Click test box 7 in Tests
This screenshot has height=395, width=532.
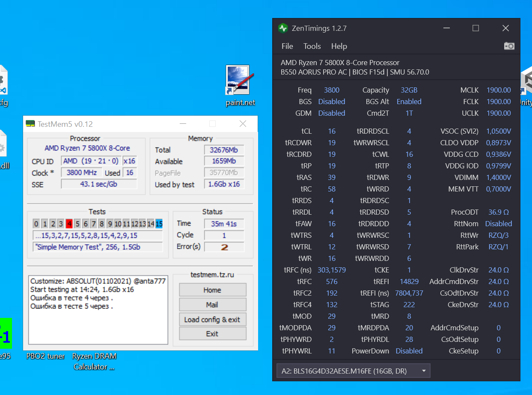tap(93, 224)
